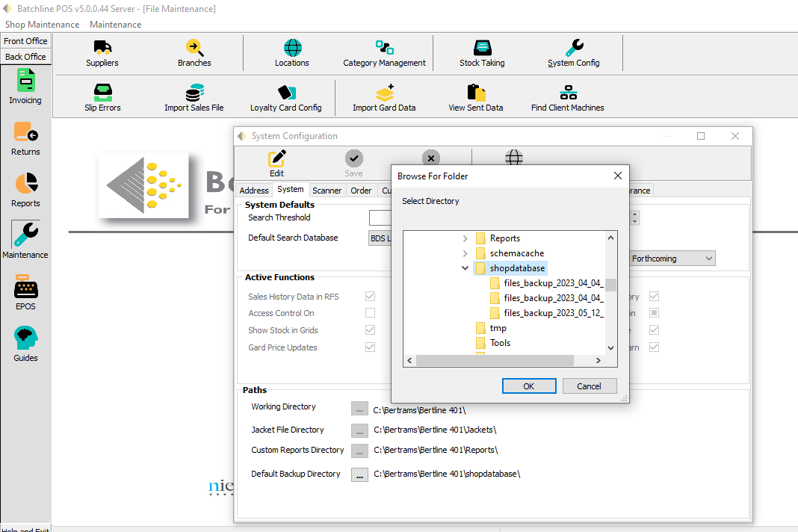Toggle Gard Price Updates checkbox

point(370,347)
